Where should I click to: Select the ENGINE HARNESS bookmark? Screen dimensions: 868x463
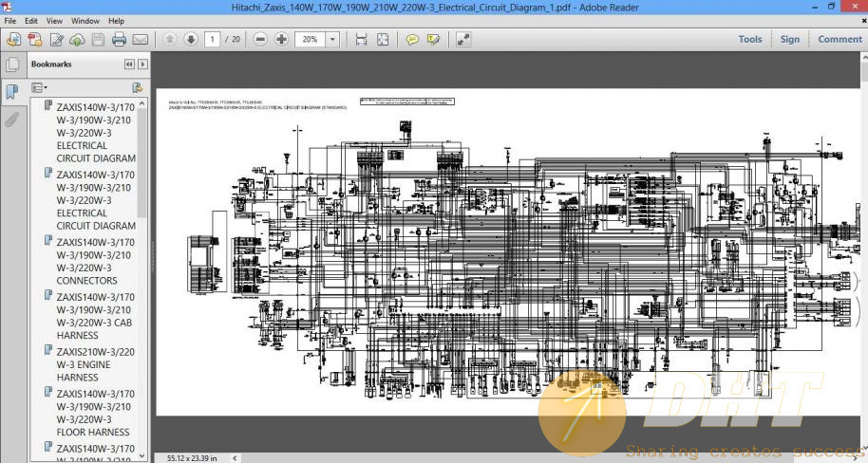[x=95, y=364]
